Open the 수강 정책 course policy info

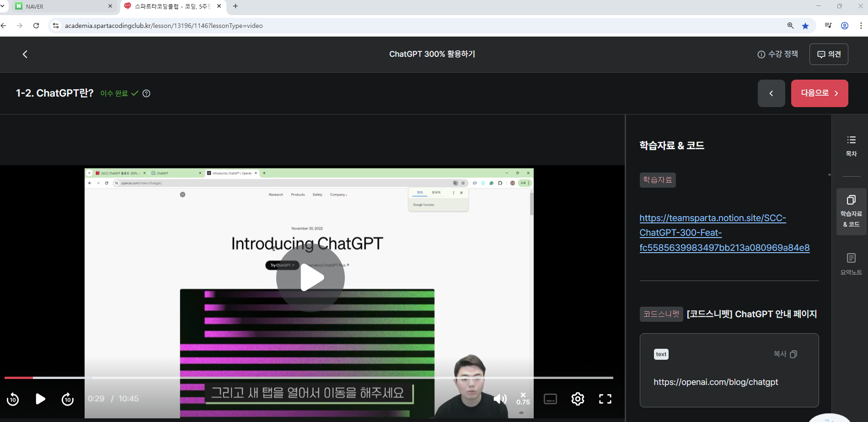(777, 54)
